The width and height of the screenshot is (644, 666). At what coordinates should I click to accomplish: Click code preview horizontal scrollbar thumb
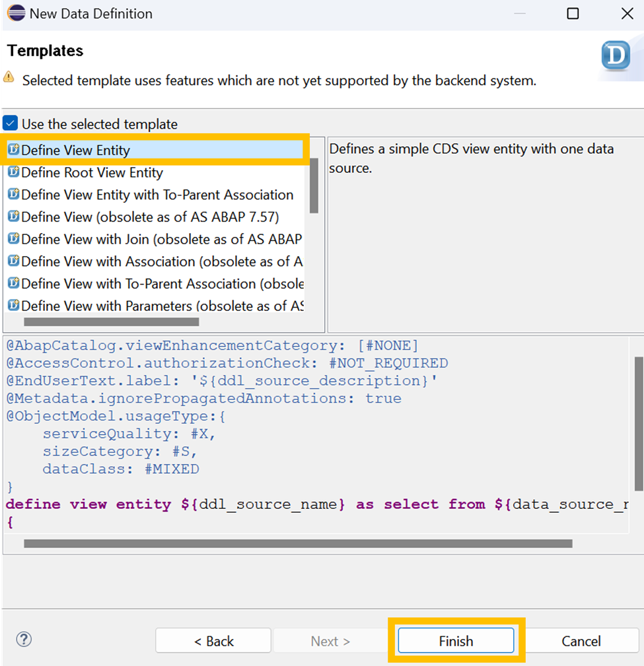pyautogui.click(x=298, y=544)
